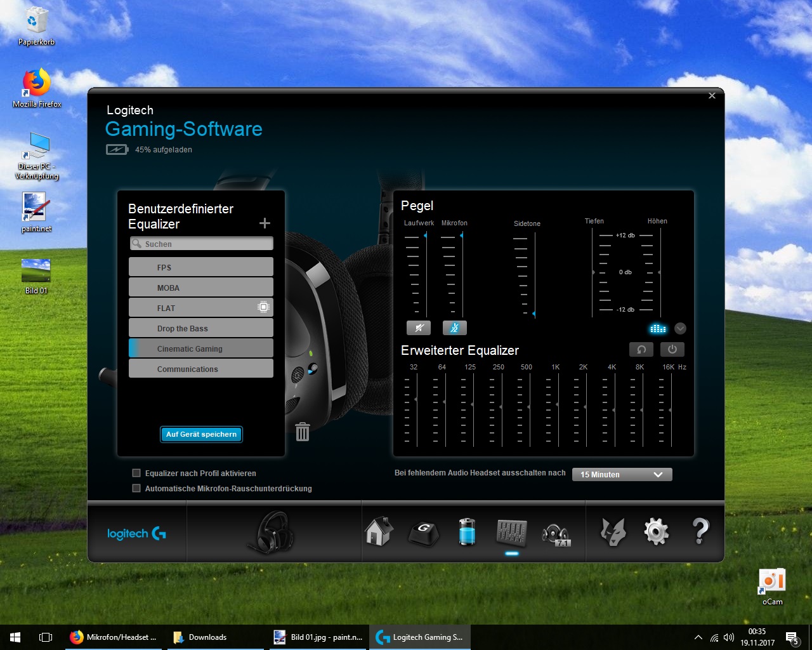Select Bild 01 desktop image file
Screen dimensions: 812x650
pos(36,275)
